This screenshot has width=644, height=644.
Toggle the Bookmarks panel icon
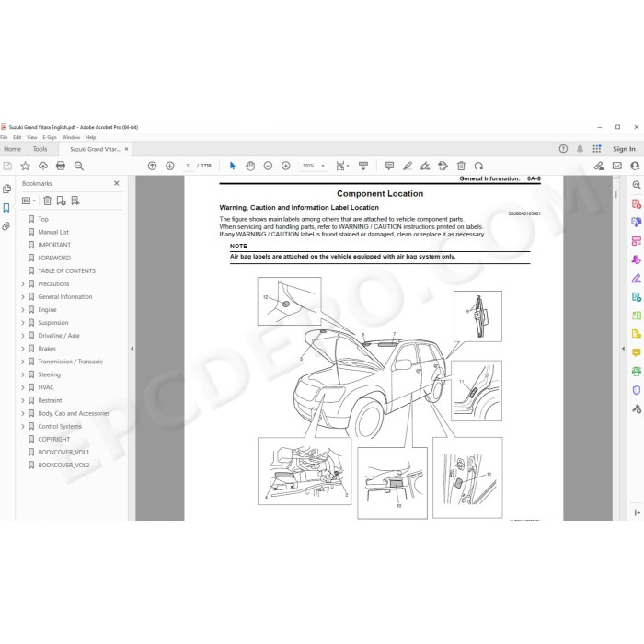[6, 208]
